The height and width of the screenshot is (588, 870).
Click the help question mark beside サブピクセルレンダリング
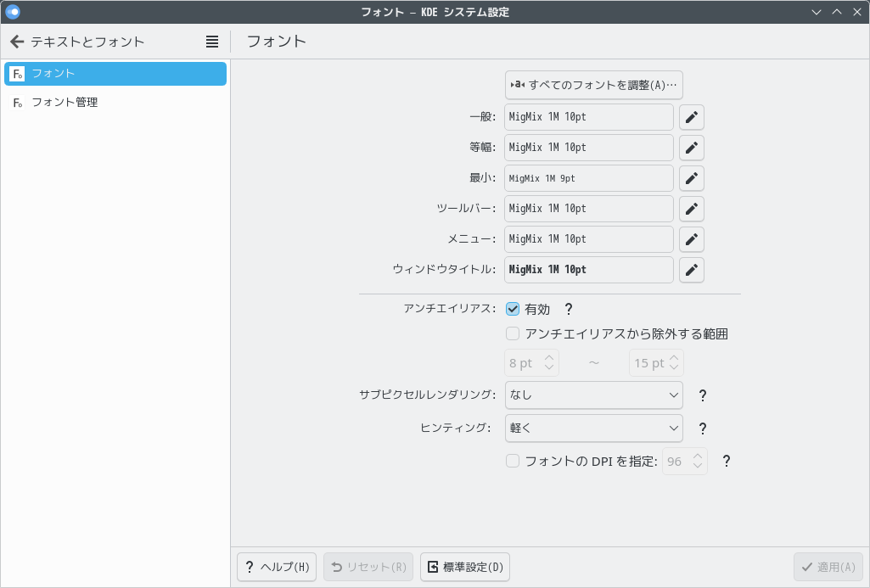click(x=702, y=395)
